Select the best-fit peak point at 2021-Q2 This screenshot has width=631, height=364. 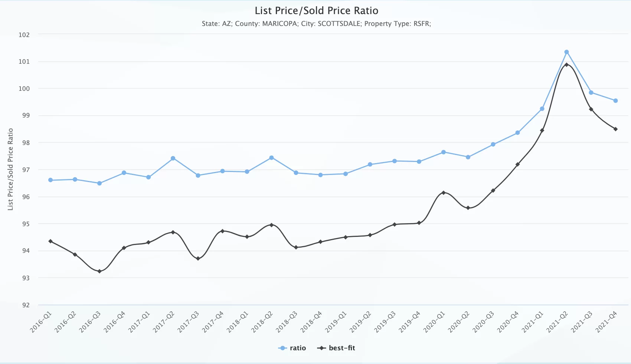coord(566,65)
